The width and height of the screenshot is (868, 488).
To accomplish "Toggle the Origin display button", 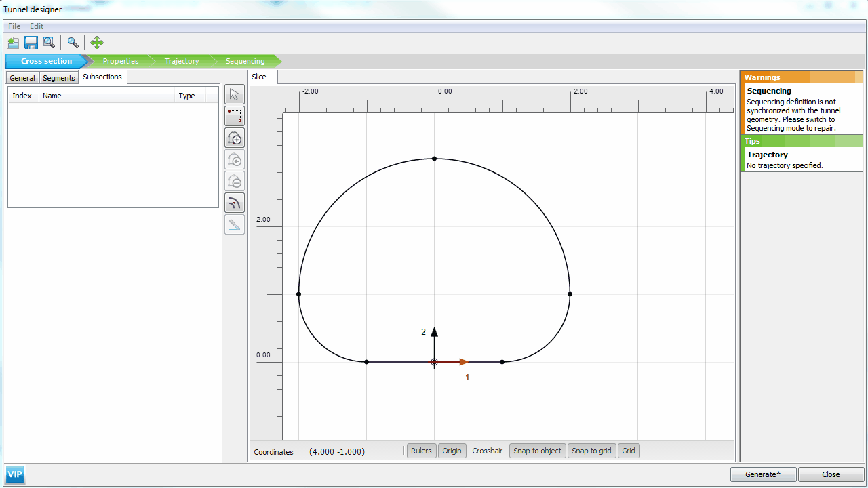I will 452,451.
